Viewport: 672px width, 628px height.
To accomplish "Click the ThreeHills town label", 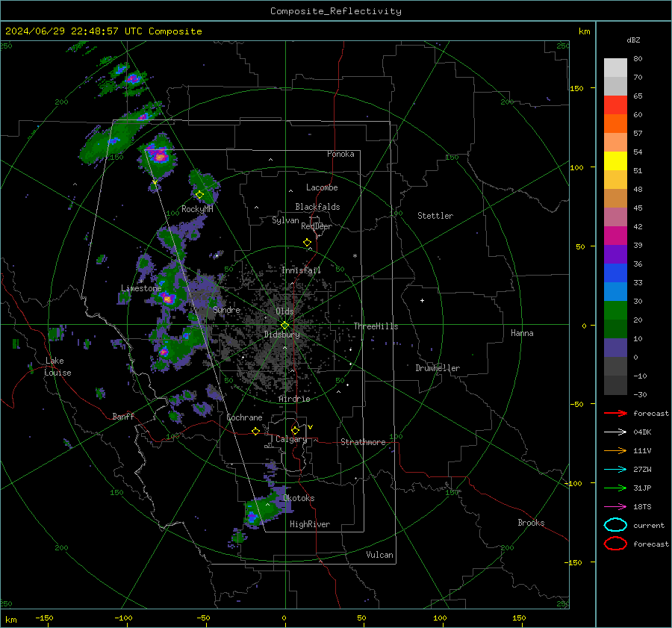I will [x=376, y=326].
